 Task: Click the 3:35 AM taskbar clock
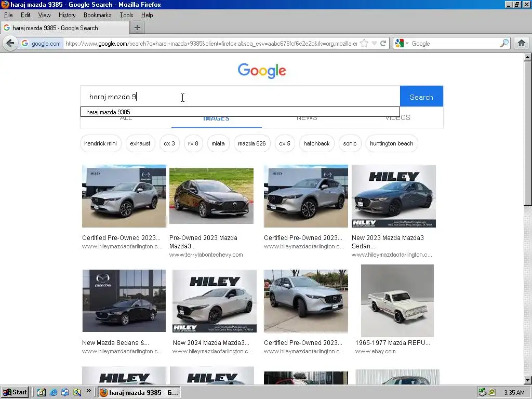(514, 393)
